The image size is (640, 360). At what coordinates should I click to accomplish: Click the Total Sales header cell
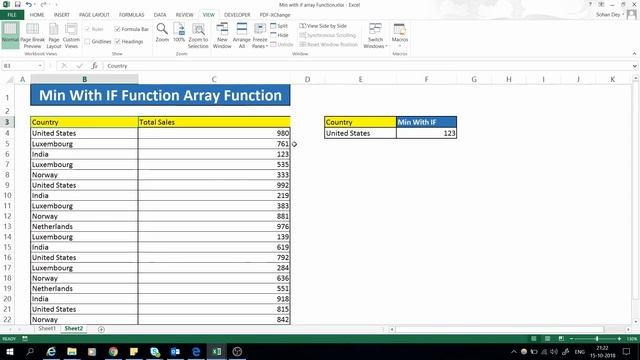(214, 122)
